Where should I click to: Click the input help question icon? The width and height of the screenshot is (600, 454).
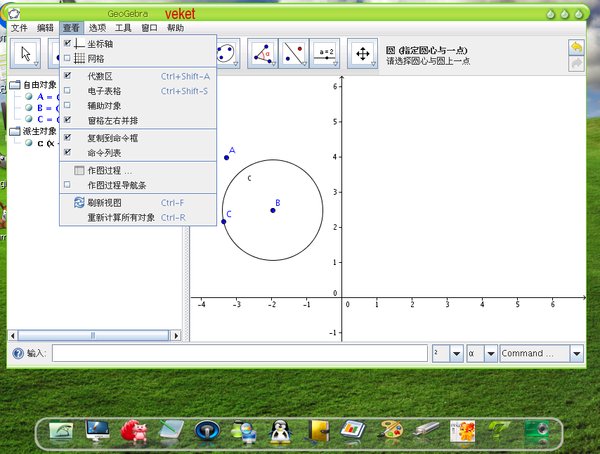(17, 353)
